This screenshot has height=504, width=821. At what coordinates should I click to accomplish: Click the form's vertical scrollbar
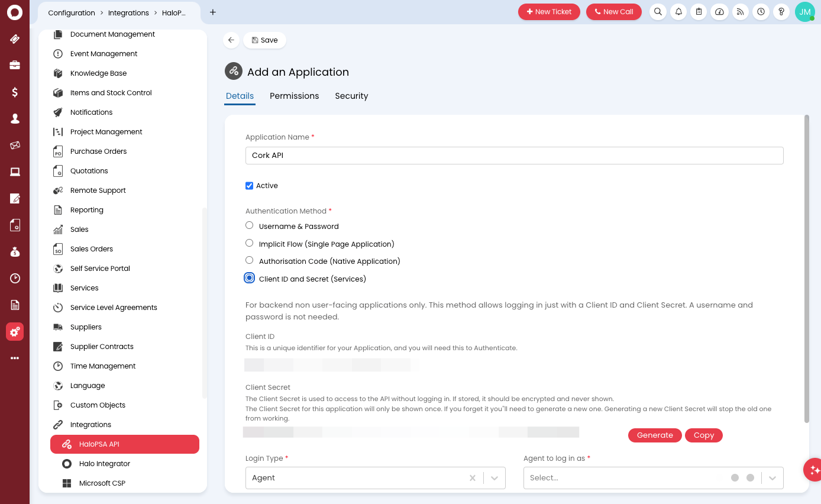pyautogui.click(x=806, y=269)
